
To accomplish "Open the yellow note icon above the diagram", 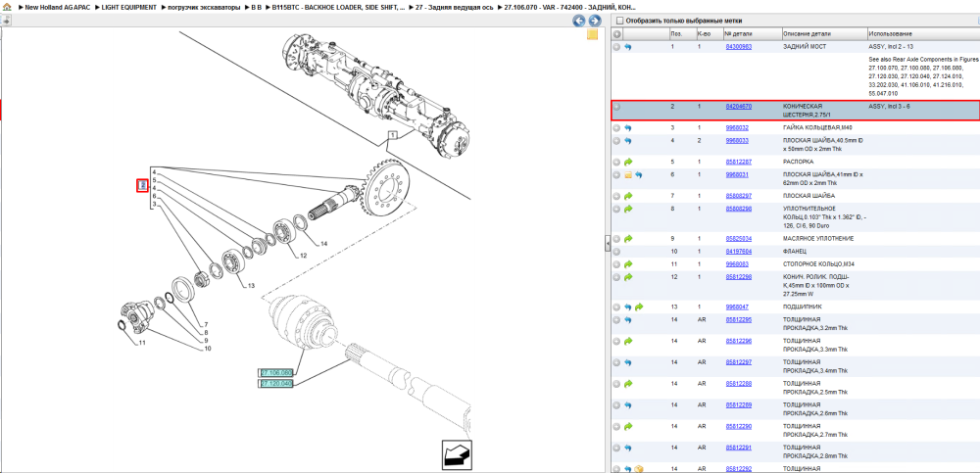I will (593, 34).
